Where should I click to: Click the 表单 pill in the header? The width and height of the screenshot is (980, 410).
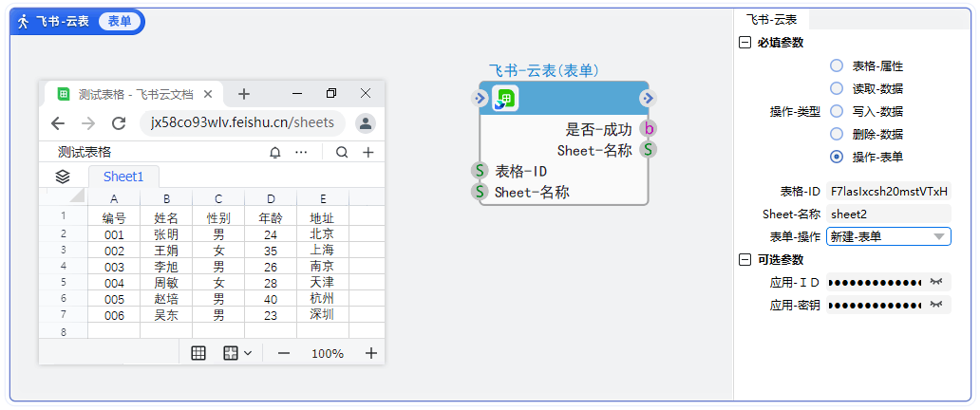coord(120,22)
